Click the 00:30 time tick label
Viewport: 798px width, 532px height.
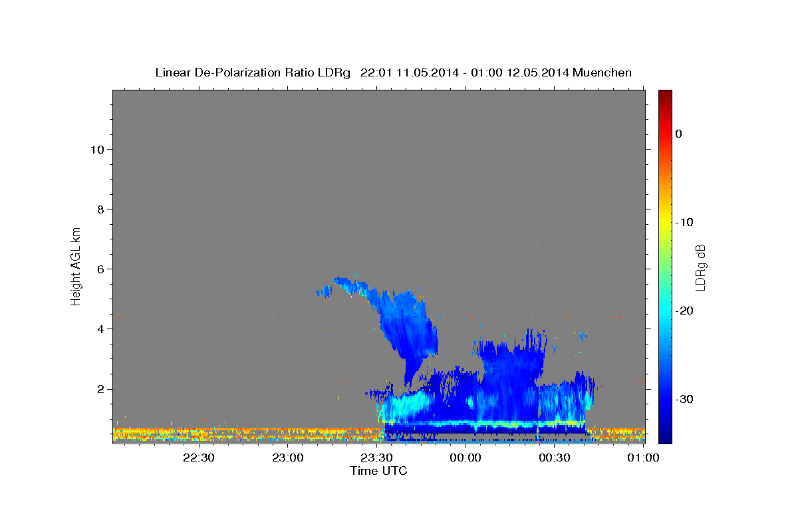click(x=554, y=458)
